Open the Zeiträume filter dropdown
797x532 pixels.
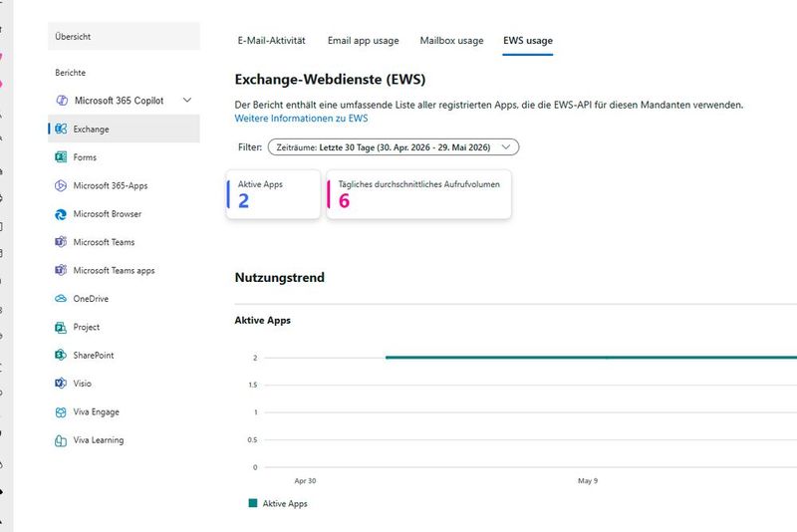(394, 147)
